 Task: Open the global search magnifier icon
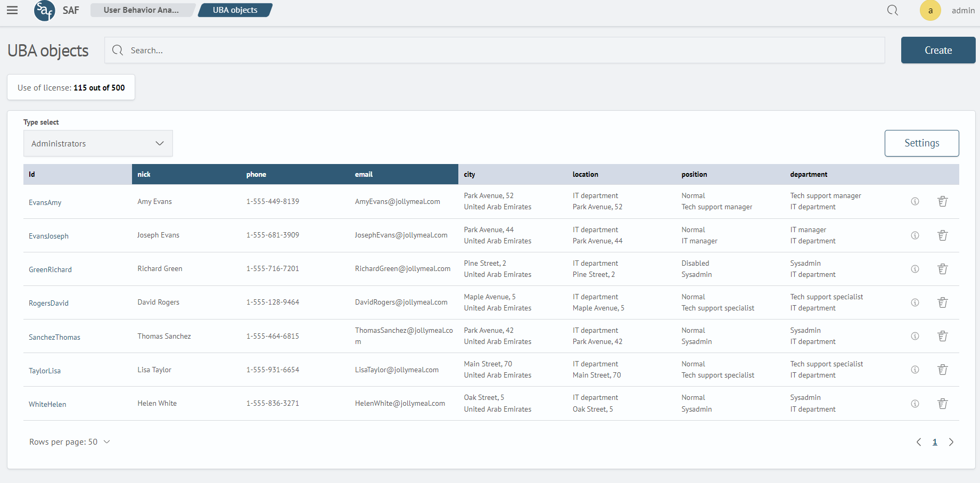893,10
